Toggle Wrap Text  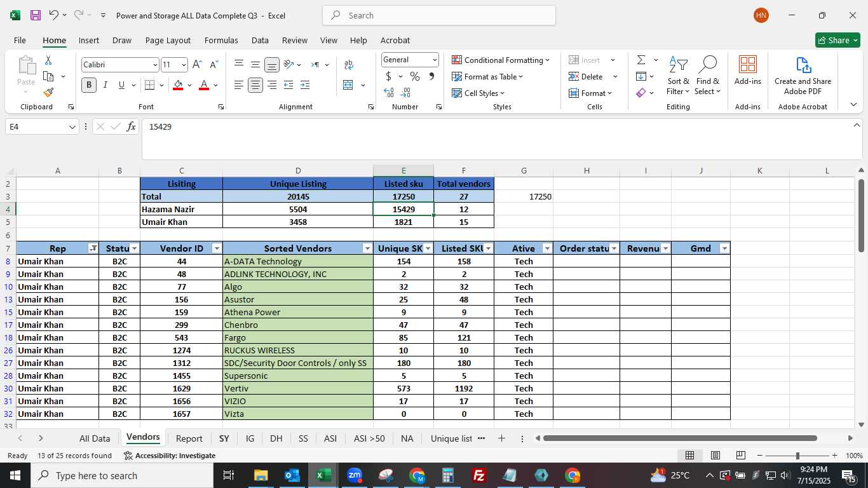pos(348,65)
